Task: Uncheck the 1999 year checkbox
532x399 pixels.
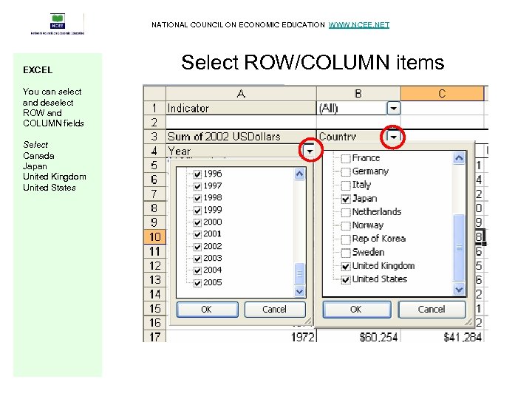Action: (197, 211)
